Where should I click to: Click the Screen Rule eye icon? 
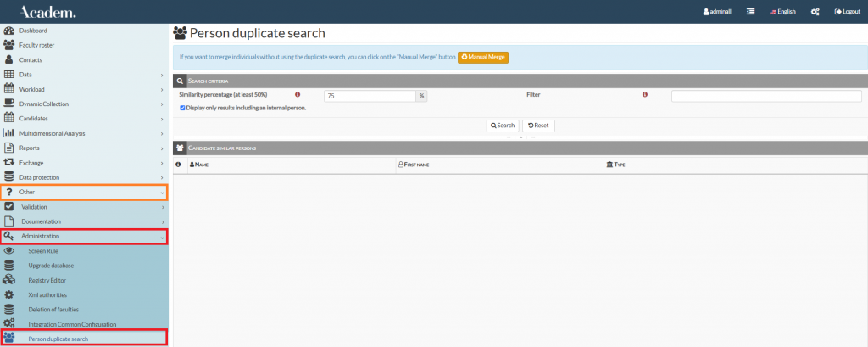point(9,251)
